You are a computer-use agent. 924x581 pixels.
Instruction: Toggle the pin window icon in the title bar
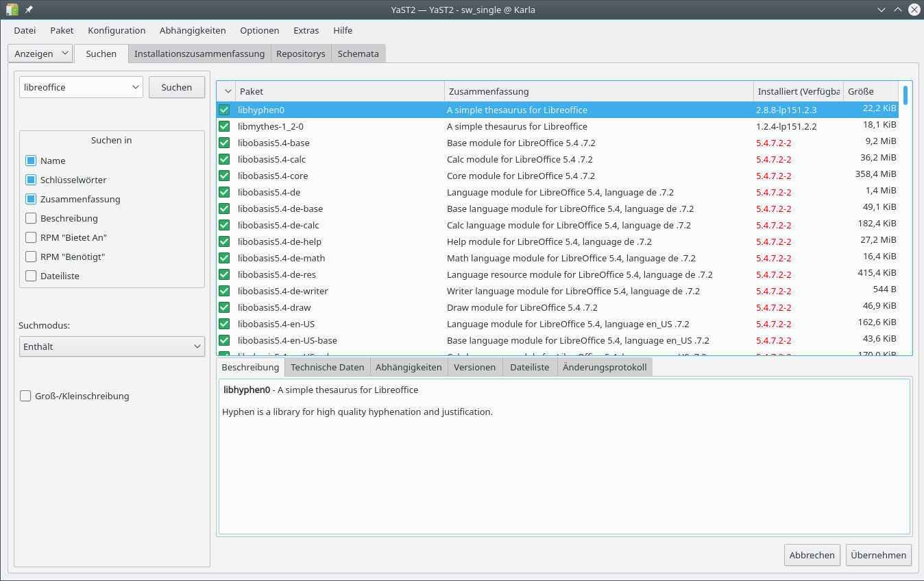(29, 10)
